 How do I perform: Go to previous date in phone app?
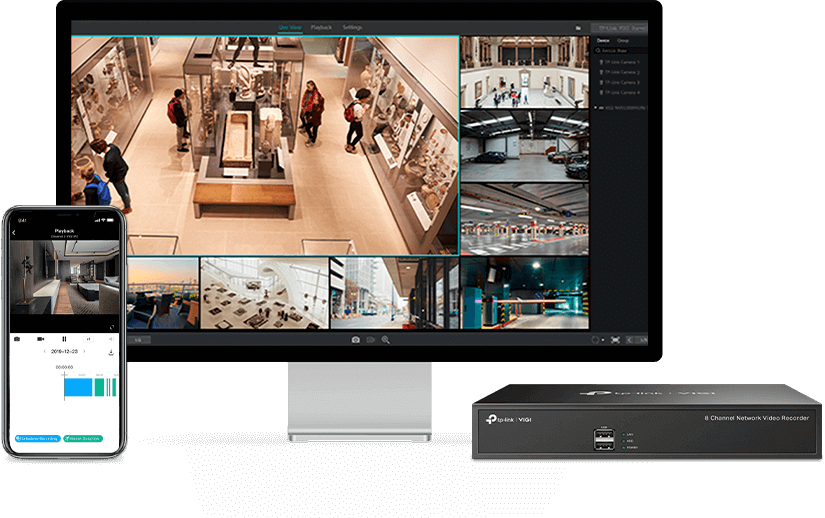44,351
